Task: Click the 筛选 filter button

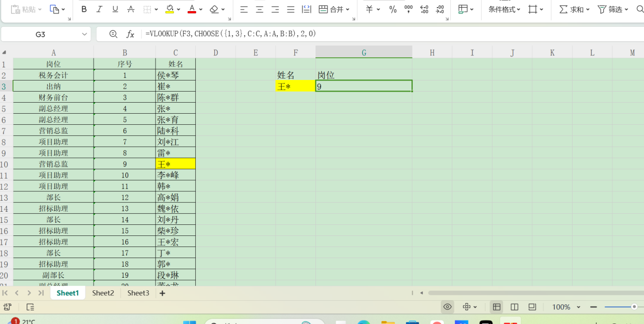Action: pyautogui.click(x=610, y=9)
